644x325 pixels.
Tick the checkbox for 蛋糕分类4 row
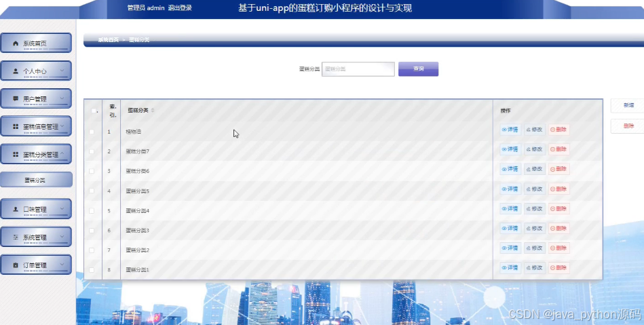tap(92, 211)
